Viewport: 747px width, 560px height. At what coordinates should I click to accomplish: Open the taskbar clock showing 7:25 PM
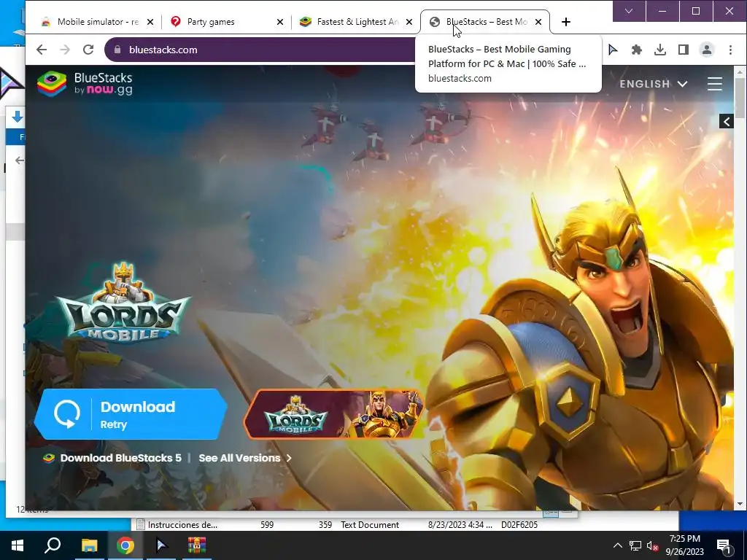coord(684,545)
